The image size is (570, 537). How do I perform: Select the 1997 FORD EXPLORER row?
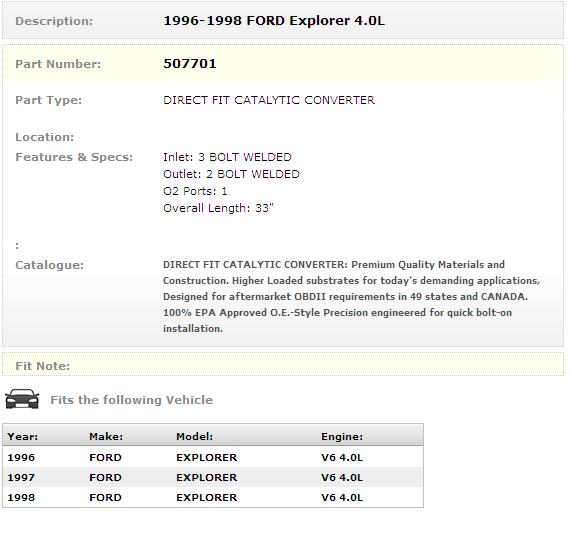coord(213,477)
